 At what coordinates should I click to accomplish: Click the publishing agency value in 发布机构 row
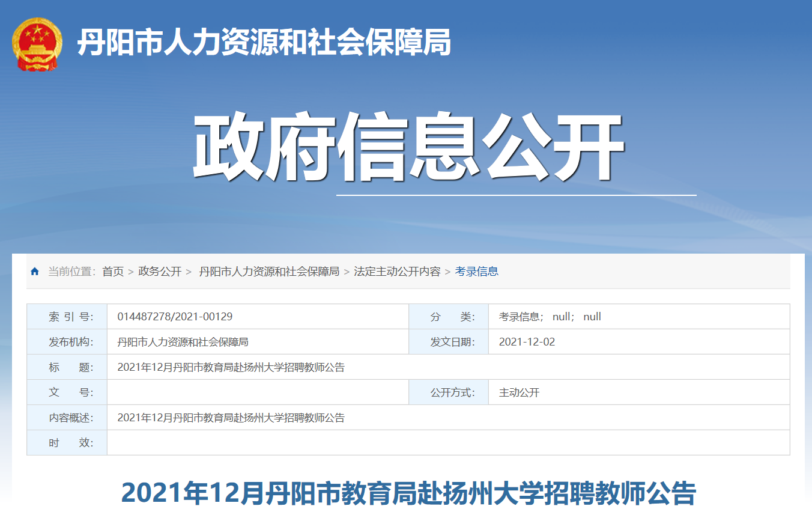(x=183, y=342)
